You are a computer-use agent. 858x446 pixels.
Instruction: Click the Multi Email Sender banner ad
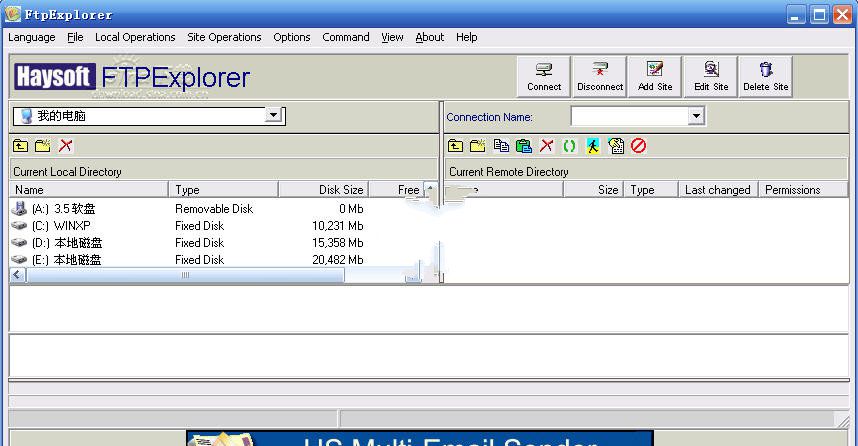[420, 438]
